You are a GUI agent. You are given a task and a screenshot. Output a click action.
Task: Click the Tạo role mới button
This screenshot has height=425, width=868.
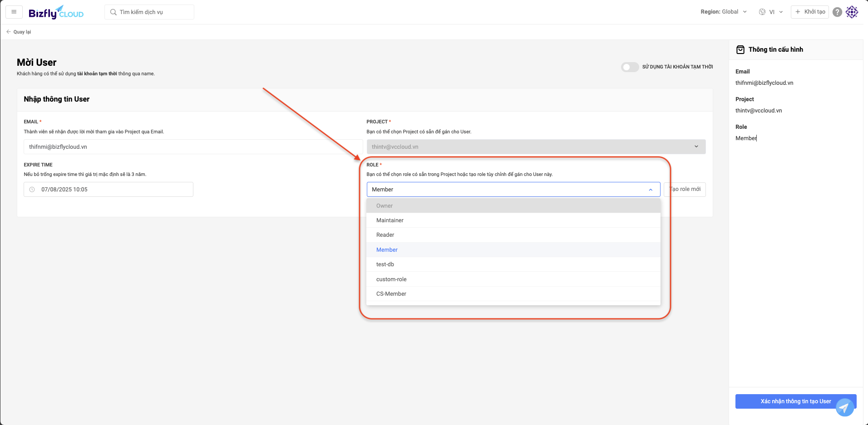(x=685, y=190)
